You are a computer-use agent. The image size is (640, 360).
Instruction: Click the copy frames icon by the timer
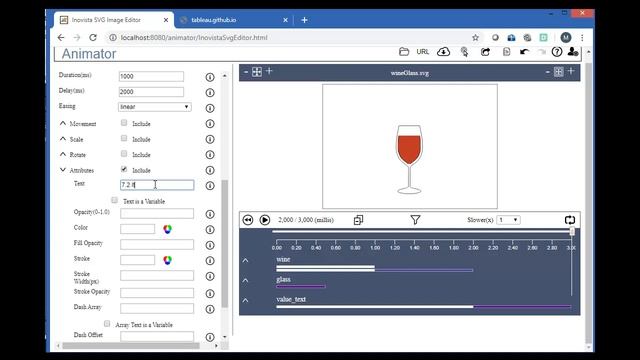(x=358, y=220)
